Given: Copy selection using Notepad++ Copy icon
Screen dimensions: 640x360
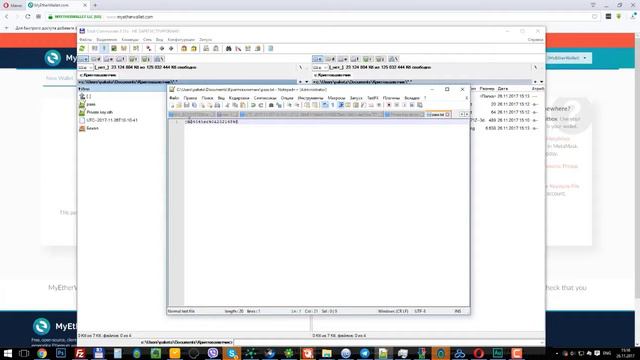Looking at the screenshot, I should point(235,105).
